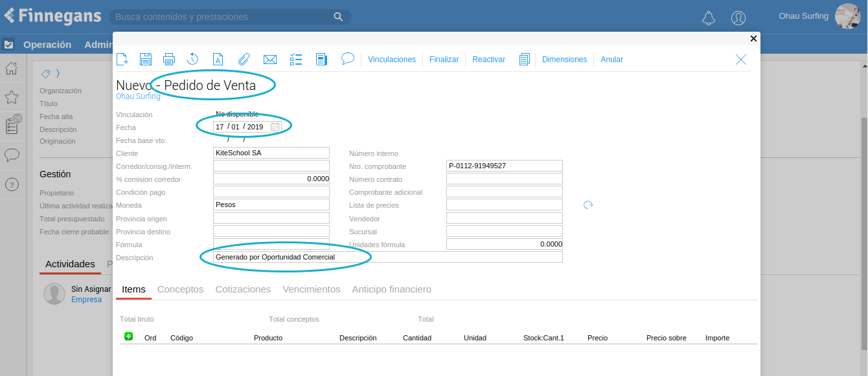The height and width of the screenshot is (376, 868).
Task: Open the checklist icon in toolbar
Action: pos(296,60)
